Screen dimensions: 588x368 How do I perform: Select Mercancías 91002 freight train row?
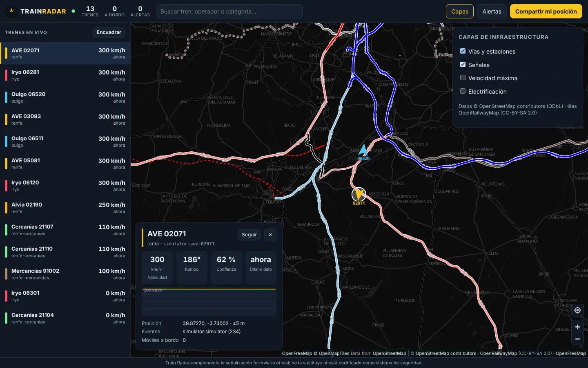[x=65, y=274]
